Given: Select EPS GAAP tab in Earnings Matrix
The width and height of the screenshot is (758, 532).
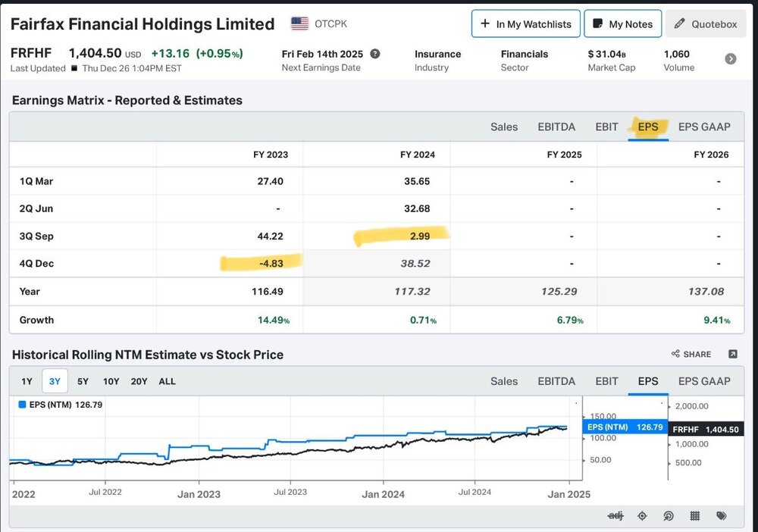Looking at the screenshot, I should pos(704,127).
